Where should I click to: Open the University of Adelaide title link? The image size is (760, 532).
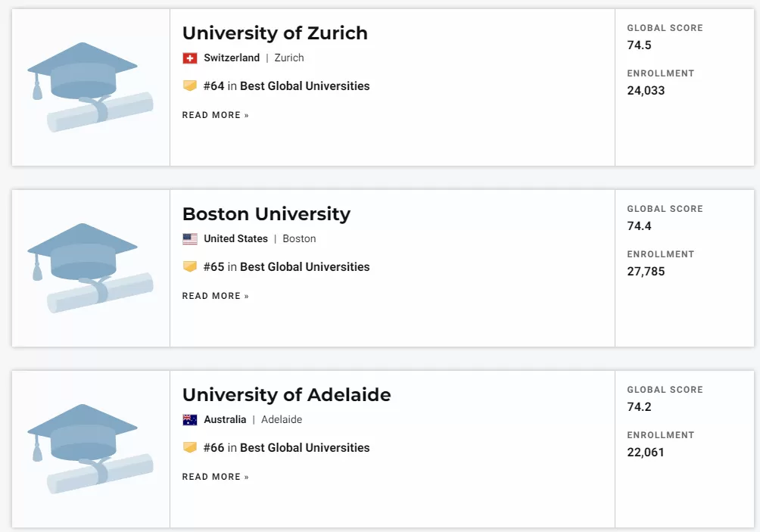pos(286,394)
